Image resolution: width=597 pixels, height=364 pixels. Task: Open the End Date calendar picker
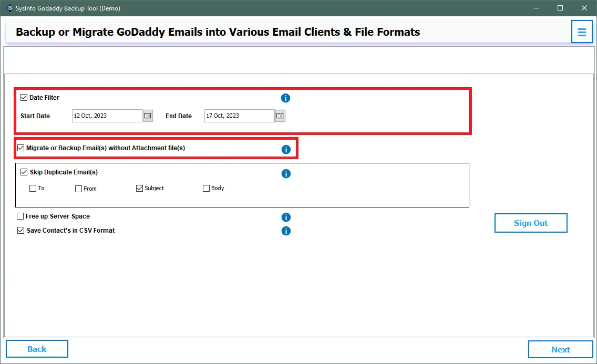(x=280, y=116)
